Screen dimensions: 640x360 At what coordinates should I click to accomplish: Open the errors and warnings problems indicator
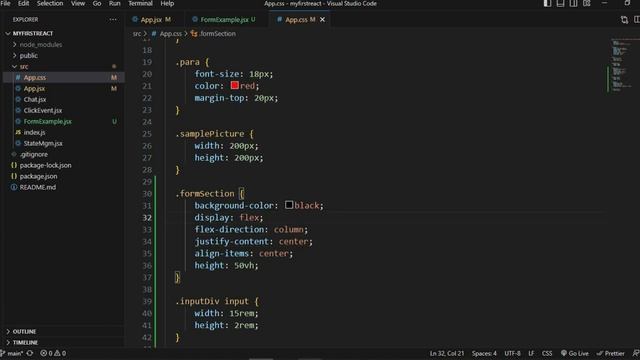53,353
